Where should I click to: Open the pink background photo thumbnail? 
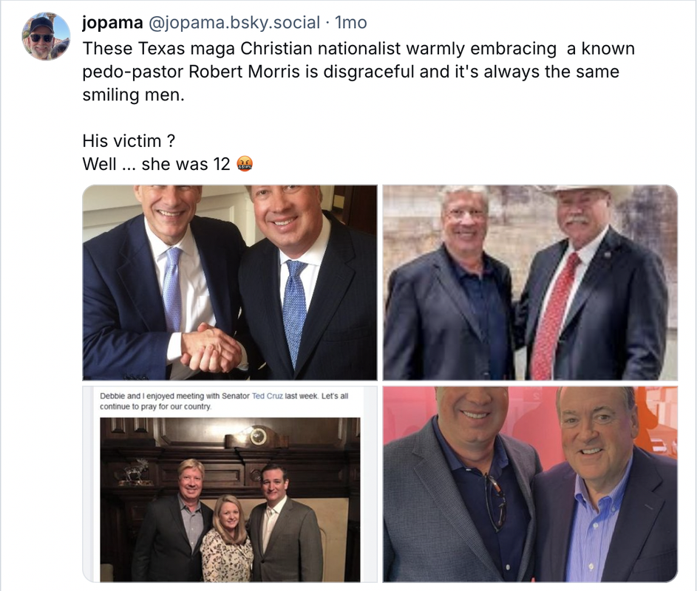530,484
